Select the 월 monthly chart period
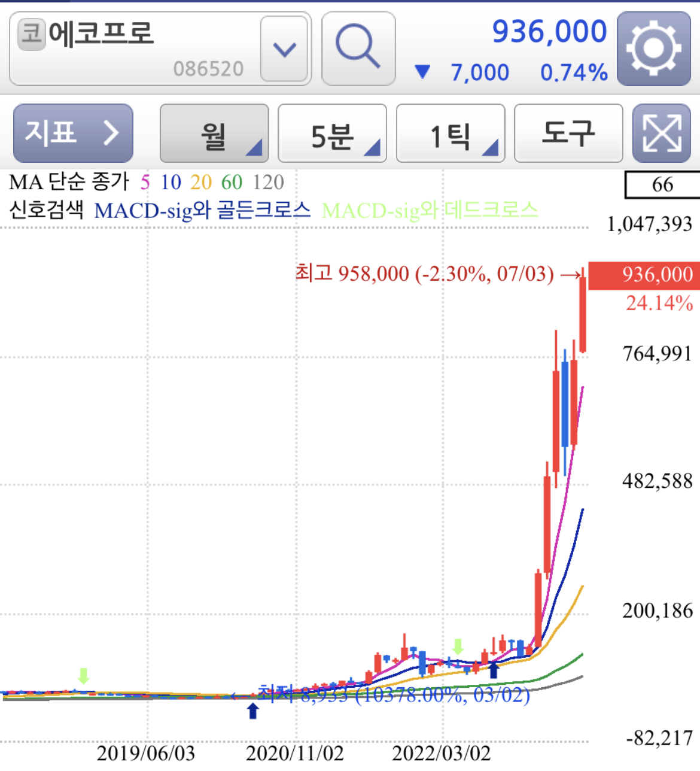The width and height of the screenshot is (700, 771). pyautogui.click(x=214, y=133)
